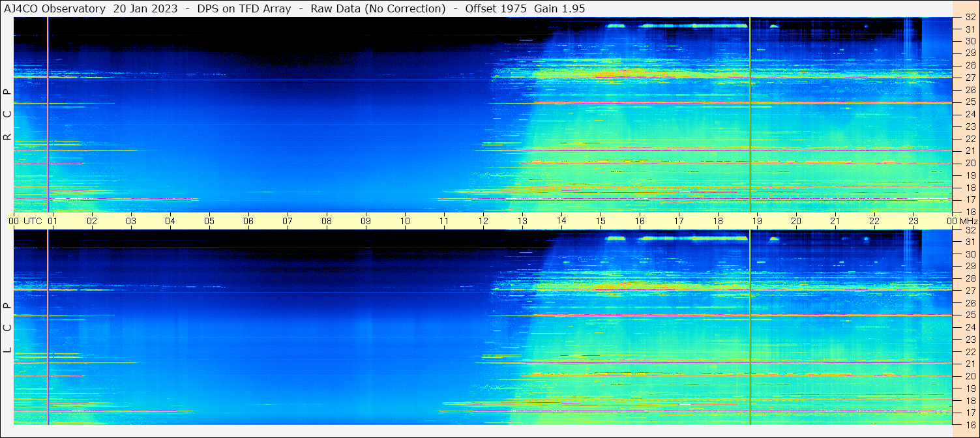Select the 15 hour mark on UTC axis

pyautogui.click(x=601, y=221)
